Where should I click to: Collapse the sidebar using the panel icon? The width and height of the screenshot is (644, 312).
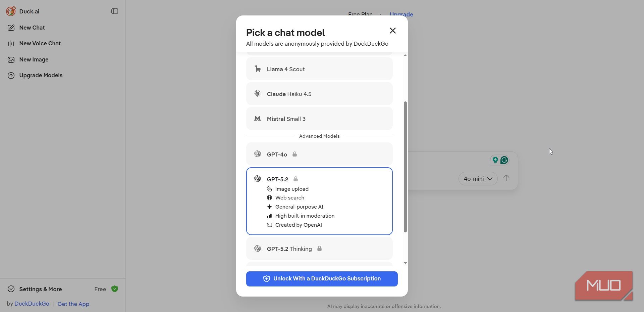[x=115, y=11]
